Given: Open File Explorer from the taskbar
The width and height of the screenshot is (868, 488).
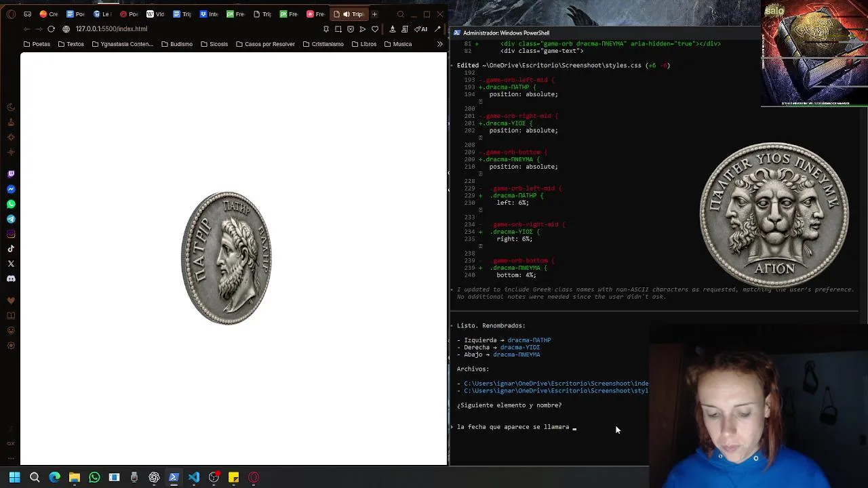Looking at the screenshot, I should click(x=75, y=477).
